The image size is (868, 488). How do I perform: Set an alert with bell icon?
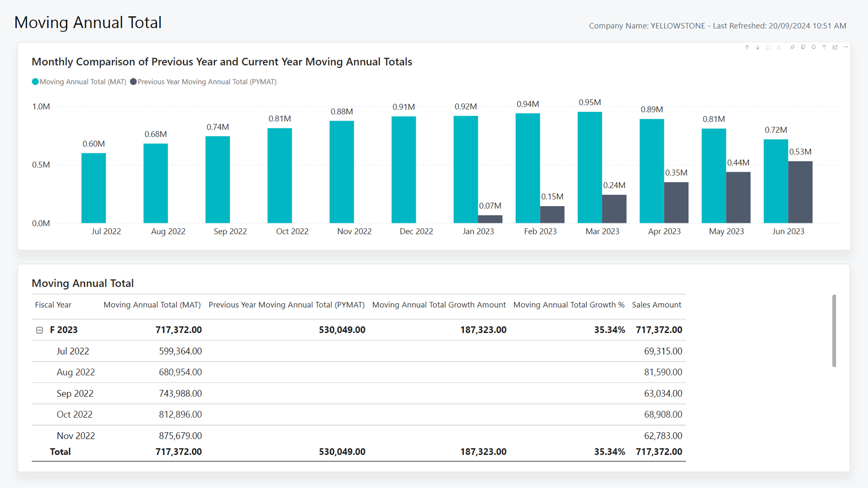pyautogui.click(x=814, y=47)
